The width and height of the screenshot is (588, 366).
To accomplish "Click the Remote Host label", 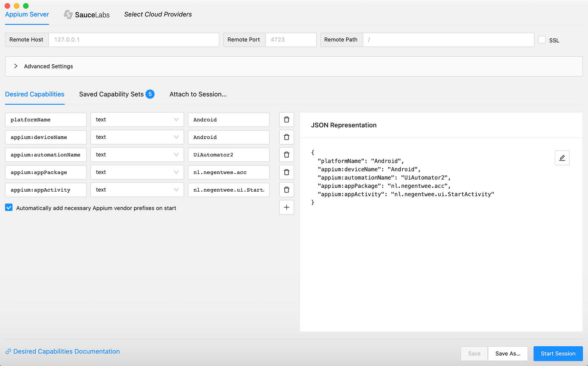I will tap(26, 39).
